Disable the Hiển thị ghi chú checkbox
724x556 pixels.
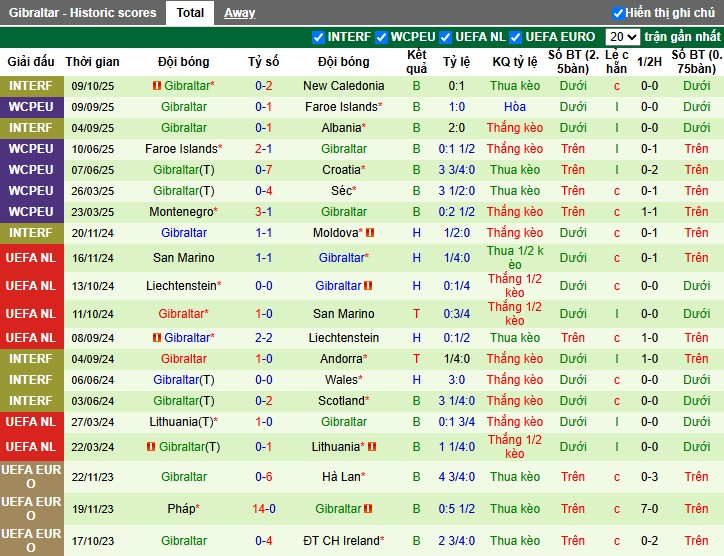pos(618,13)
